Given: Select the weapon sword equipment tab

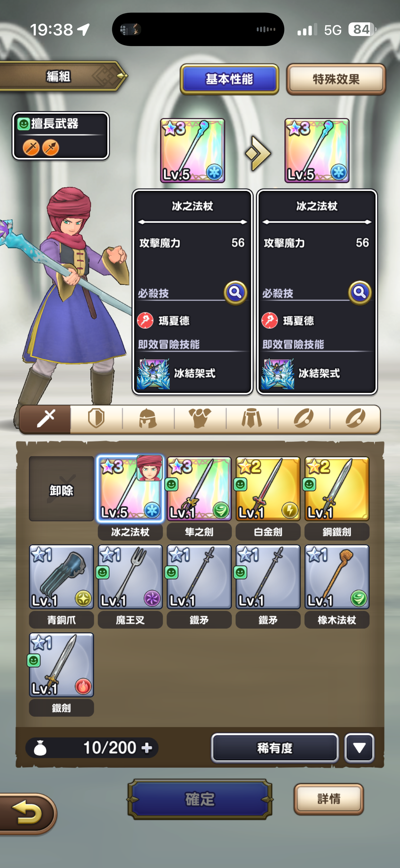Looking at the screenshot, I should click(x=45, y=419).
